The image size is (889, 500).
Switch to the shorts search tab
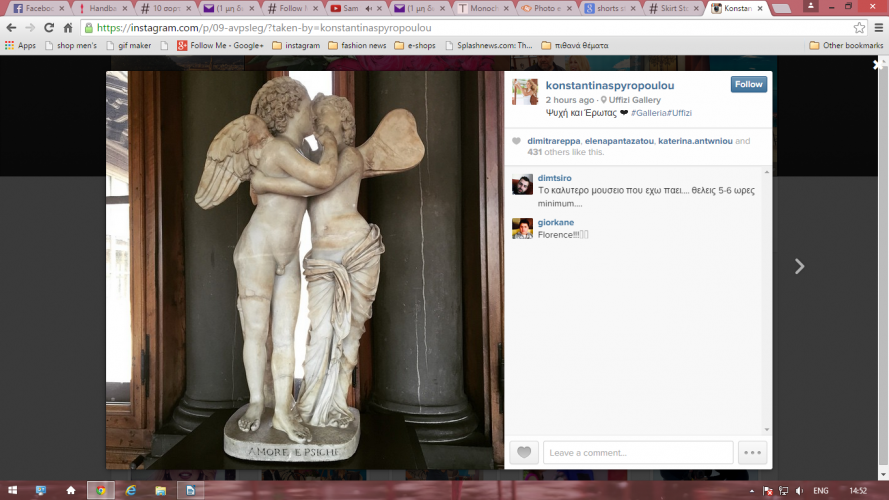610,9
